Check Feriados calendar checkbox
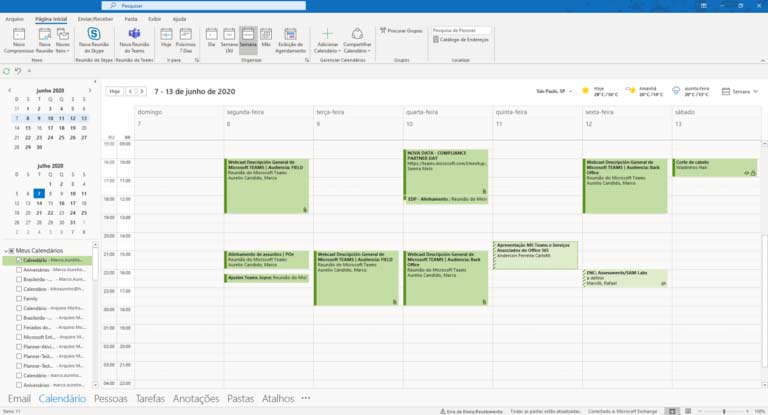 [19, 327]
